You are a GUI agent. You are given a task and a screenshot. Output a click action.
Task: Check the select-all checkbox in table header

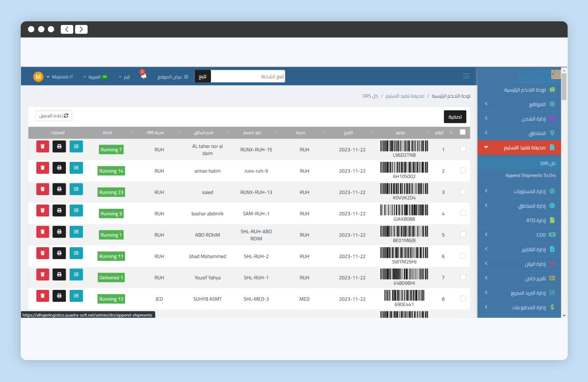pyautogui.click(x=463, y=132)
